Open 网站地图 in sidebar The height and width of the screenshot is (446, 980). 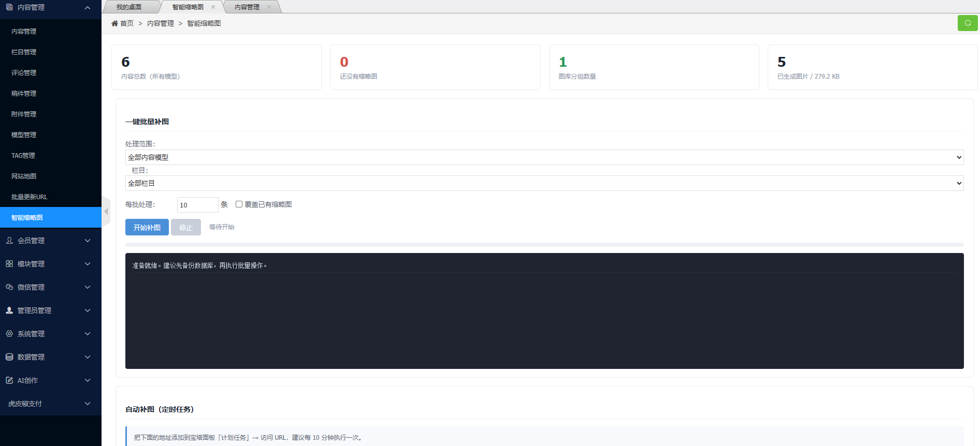tap(51, 176)
